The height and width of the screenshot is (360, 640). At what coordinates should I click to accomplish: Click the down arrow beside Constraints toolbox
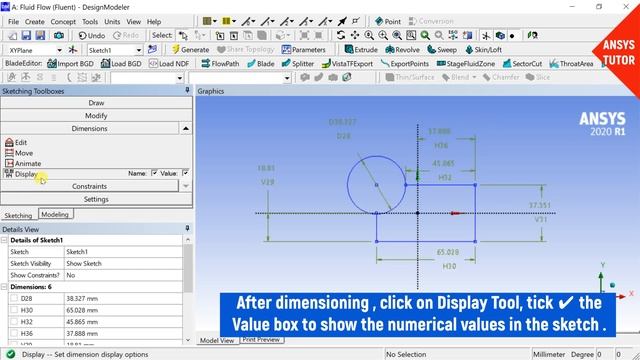pyautogui.click(x=186, y=186)
